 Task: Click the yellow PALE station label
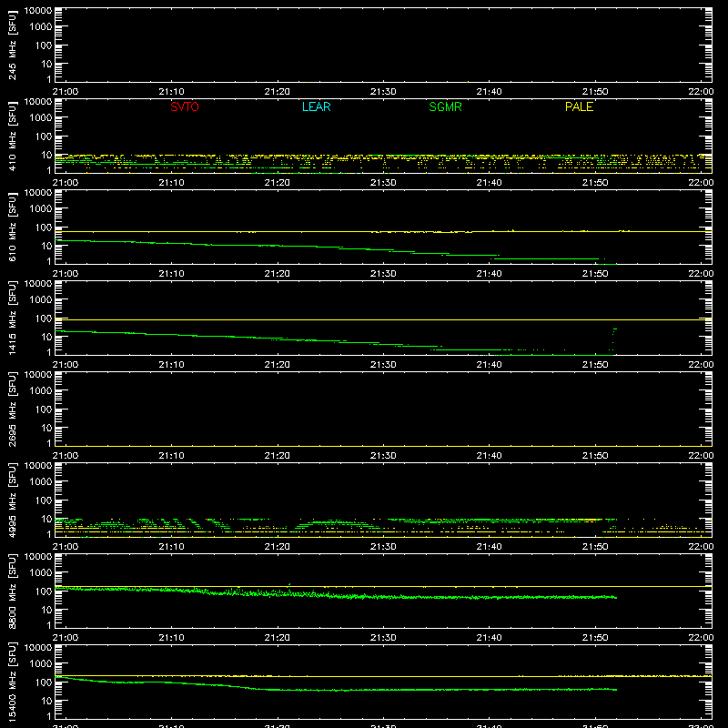pyautogui.click(x=579, y=106)
